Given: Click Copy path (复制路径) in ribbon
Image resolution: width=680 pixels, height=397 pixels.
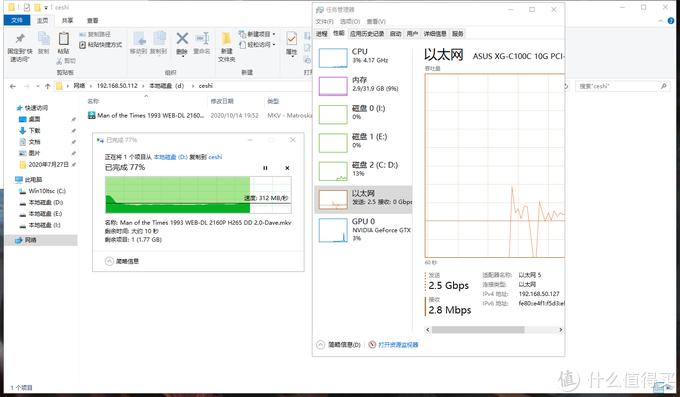Looking at the screenshot, I should (95, 34).
